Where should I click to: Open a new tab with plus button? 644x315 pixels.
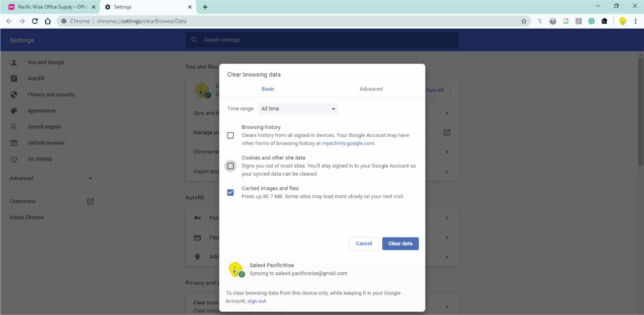[x=205, y=7]
